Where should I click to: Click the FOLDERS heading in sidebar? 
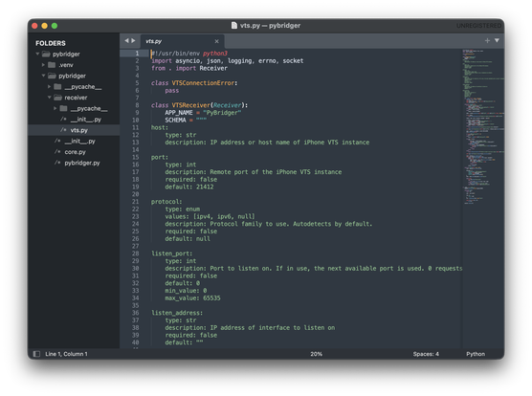51,43
